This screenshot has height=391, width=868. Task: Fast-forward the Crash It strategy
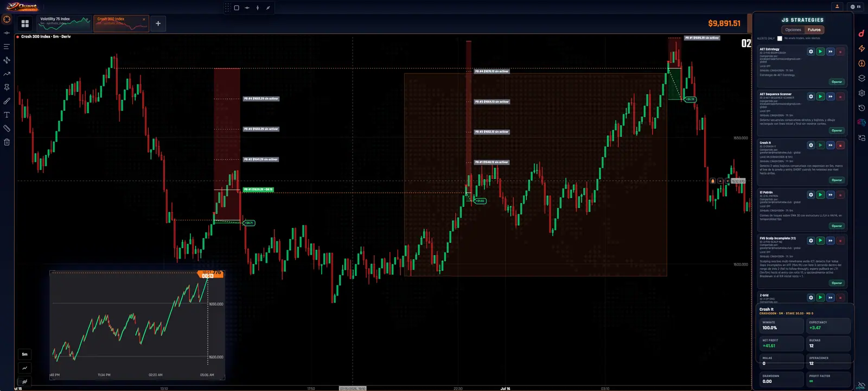tap(830, 145)
